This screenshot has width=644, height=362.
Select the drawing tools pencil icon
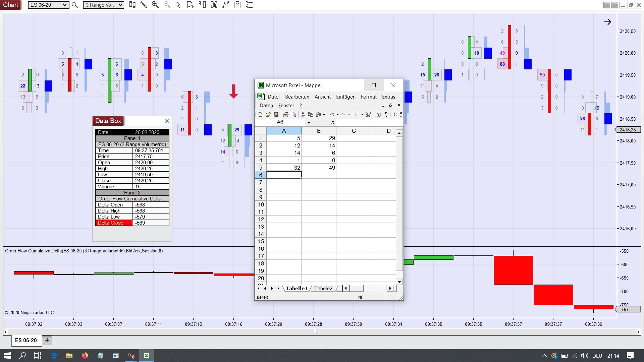pos(144,5)
